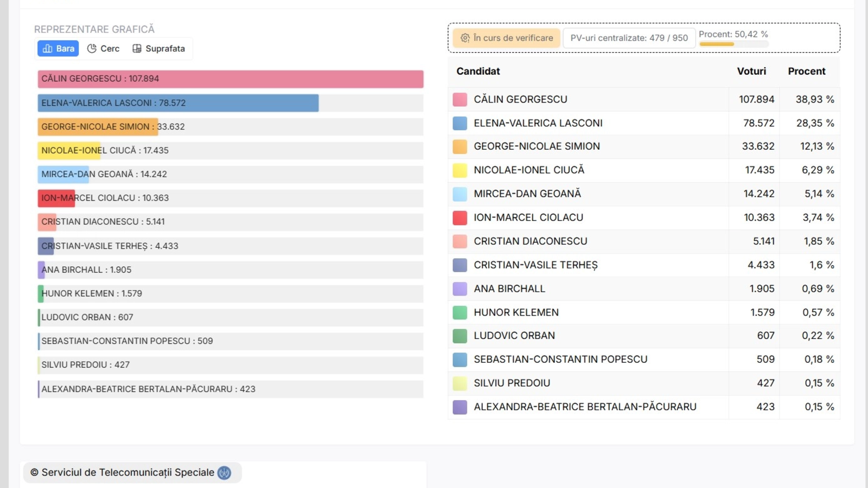Click the Voturi column header
Screen dimensions: 868x488
pyautogui.click(x=751, y=72)
